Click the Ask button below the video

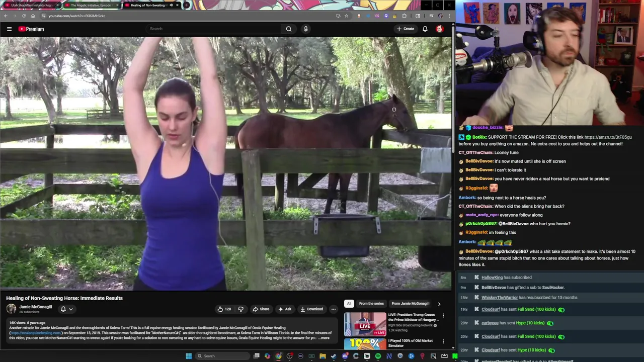coord(284,309)
